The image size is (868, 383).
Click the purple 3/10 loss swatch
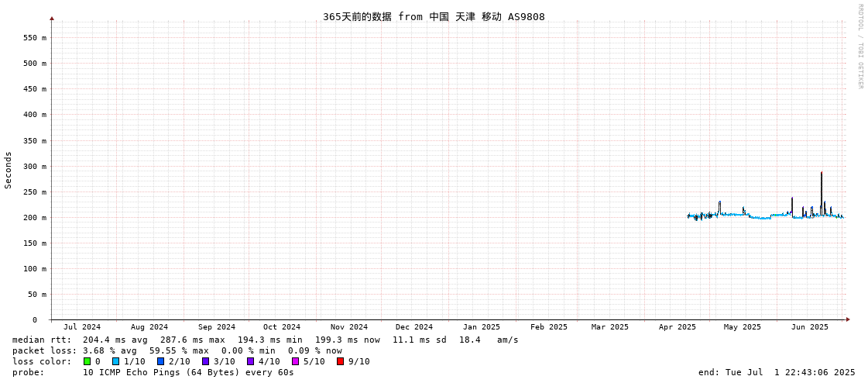tap(205, 361)
